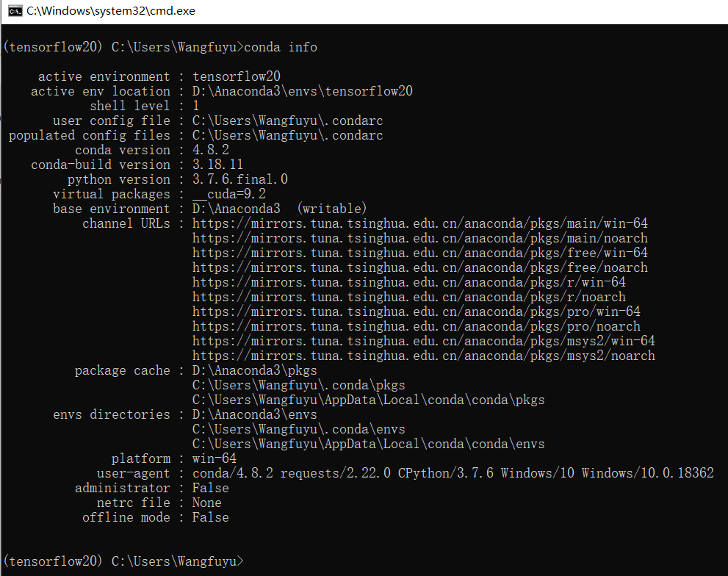Image resolution: width=728 pixels, height=576 pixels.
Task: Click the 'envs directories' label
Action: point(112,414)
